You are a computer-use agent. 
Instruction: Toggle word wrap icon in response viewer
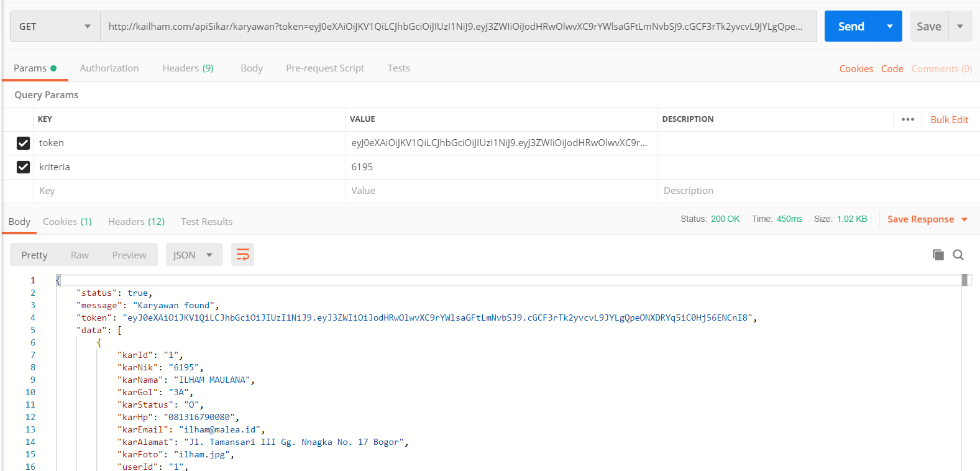pos(242,255)
